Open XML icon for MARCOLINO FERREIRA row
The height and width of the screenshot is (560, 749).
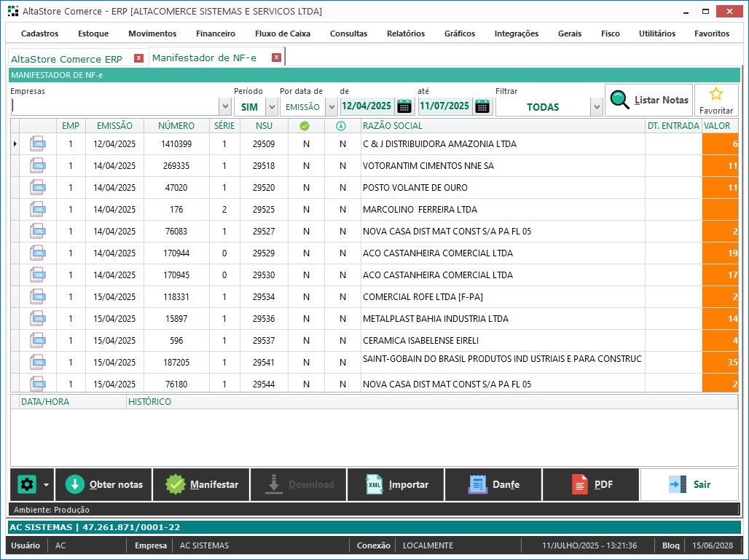tap(37, 209)
